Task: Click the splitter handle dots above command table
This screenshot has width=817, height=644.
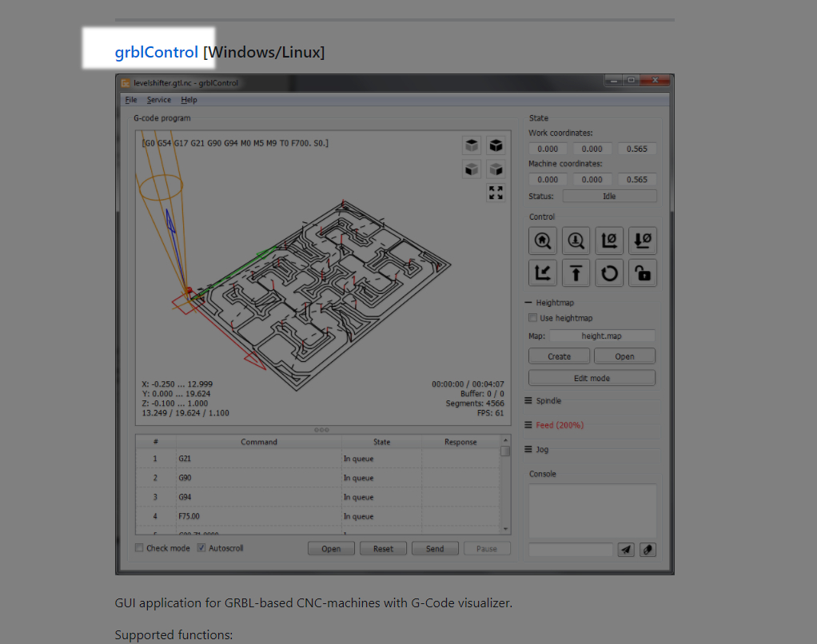Action: pyautogui.click(x=321, y=430)
